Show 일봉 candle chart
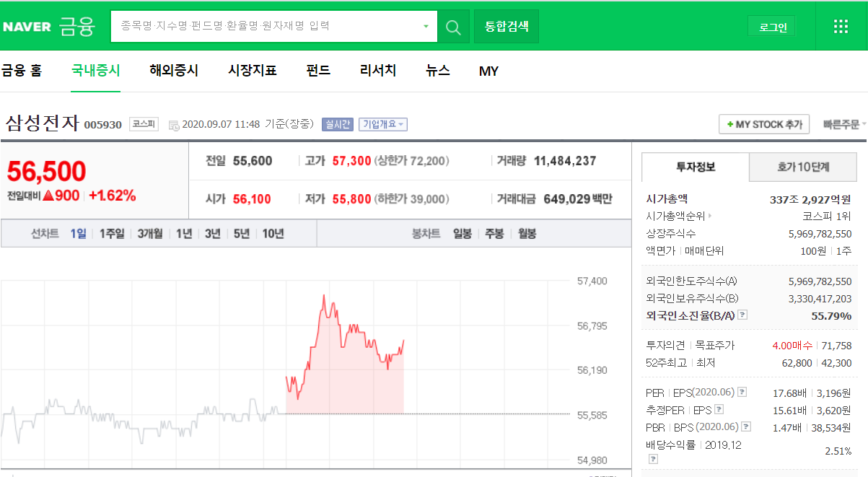The image size is (868, 477). click(x=463, y=234)
